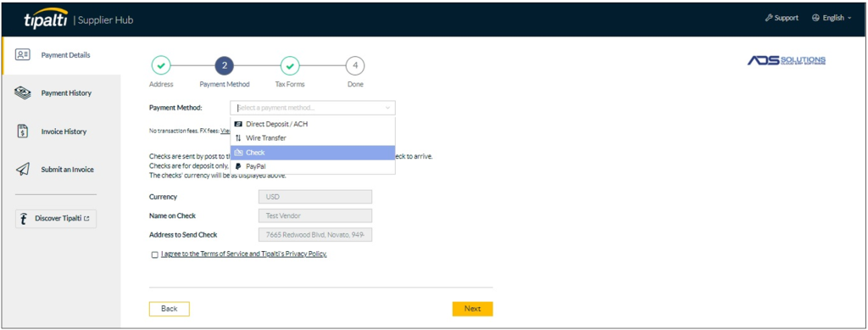
Task: Click the Tax Forms step checkmark circle
Action: point(290,66)
